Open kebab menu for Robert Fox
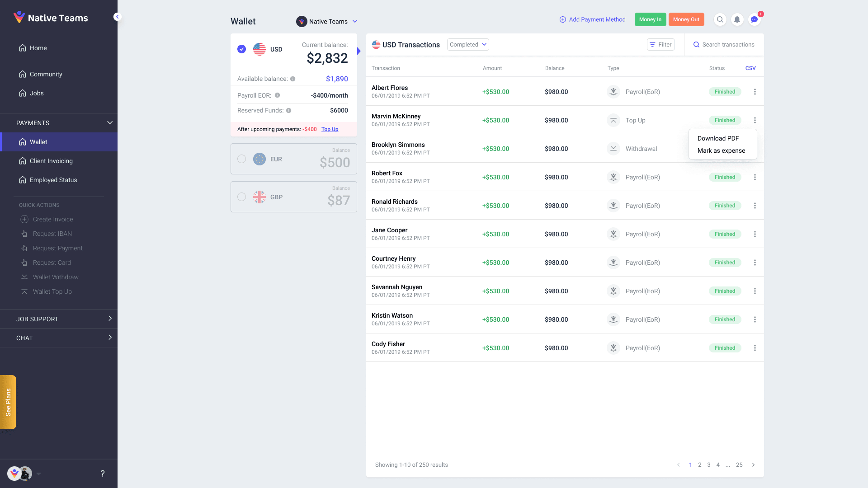 [755, 177]
